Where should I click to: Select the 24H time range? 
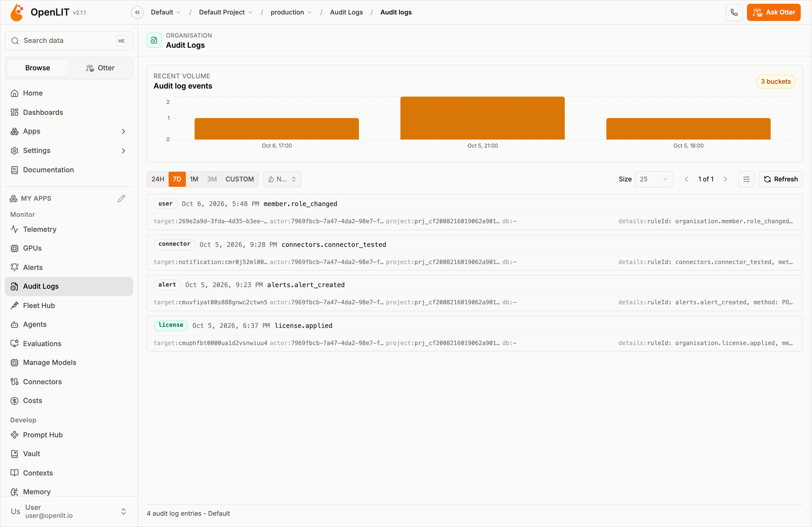click(158, 179)
